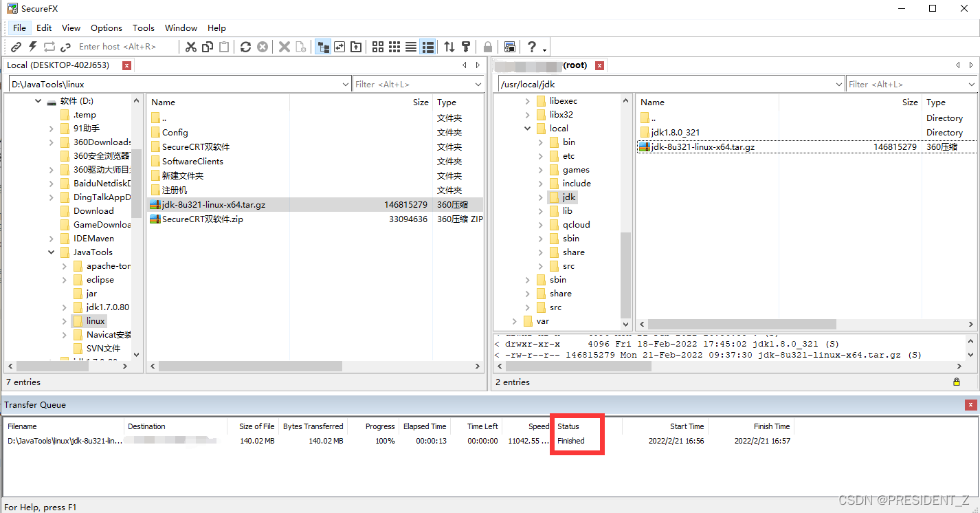Click the Enter host input field

pyautogui.click(x=126, y=47)
